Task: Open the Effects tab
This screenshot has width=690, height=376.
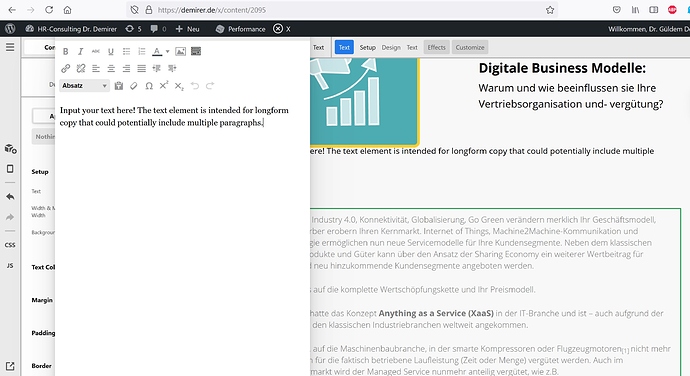Action: pyautogui.click(x=437, y=47)
